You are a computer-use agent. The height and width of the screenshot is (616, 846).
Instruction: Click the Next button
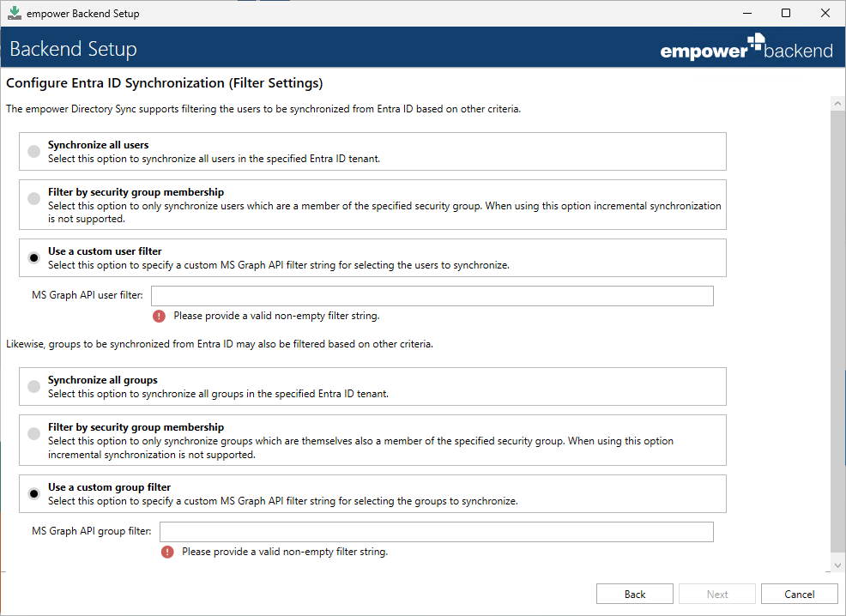pyautogui.click(x=717, y=594)
